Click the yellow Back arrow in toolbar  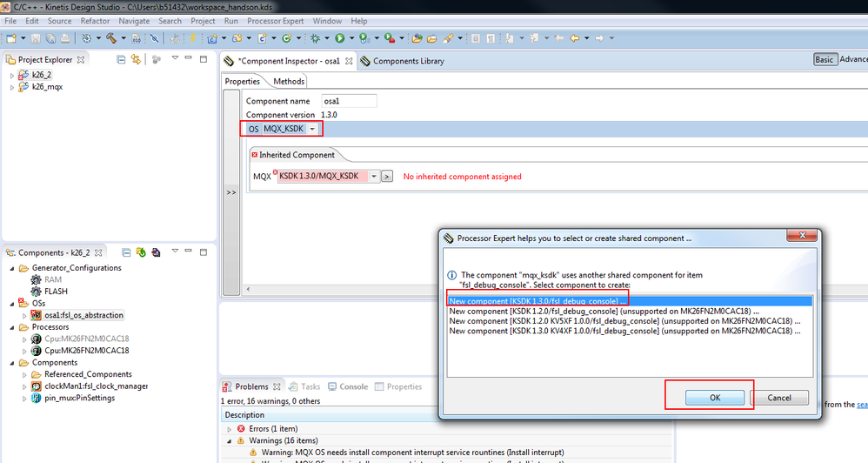575,38
